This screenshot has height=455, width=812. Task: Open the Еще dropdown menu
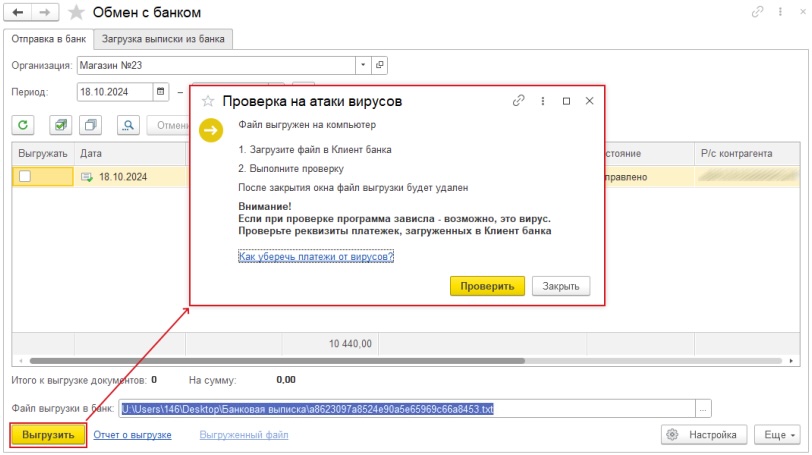[x=777, y=435]
